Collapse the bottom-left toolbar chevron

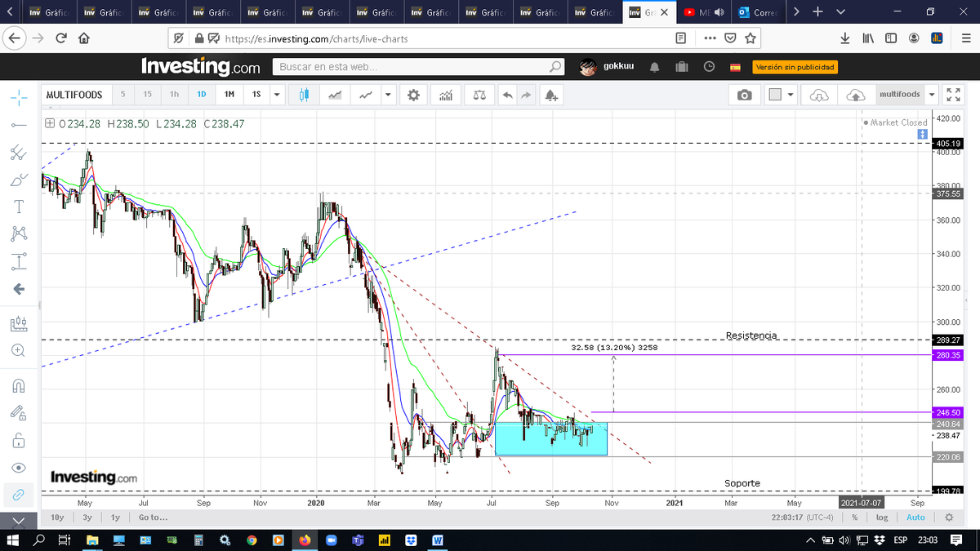(18, 521)
